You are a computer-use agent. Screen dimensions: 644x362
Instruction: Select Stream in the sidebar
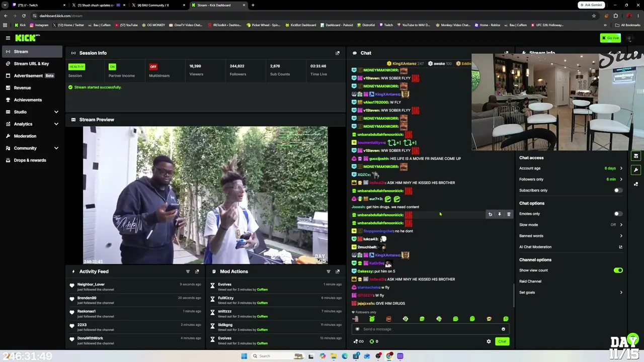pyautogui.click(x=32, y=52)
